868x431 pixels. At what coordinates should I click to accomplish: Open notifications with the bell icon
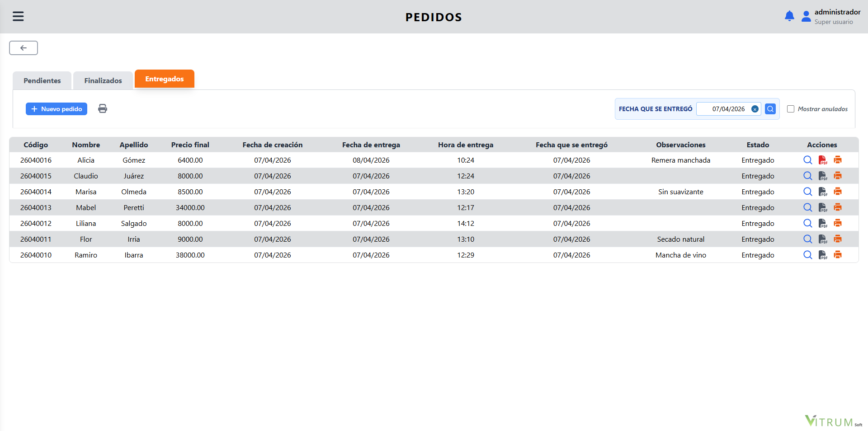point(790,15)
